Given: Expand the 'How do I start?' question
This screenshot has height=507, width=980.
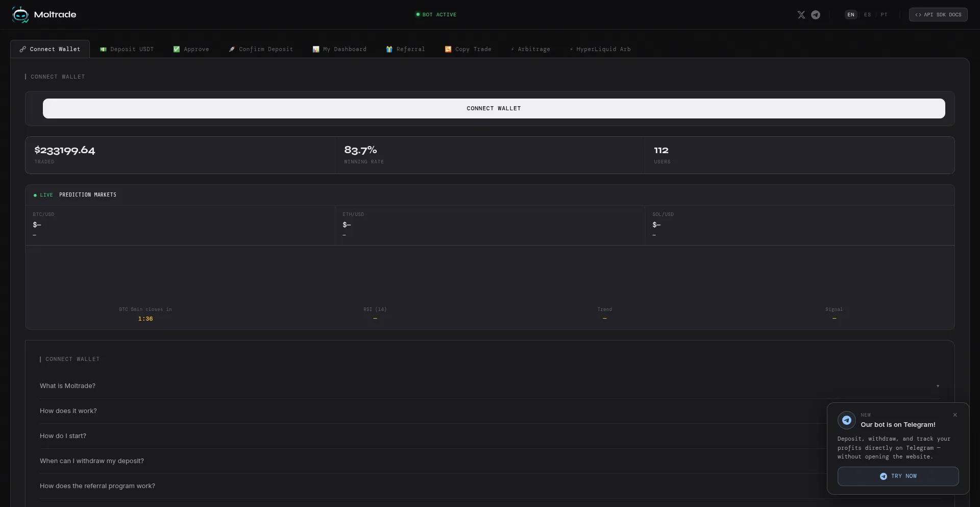Looking at the screenshot, I should pos(489,436).
